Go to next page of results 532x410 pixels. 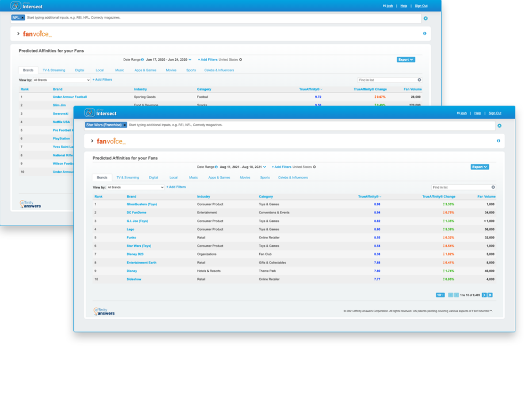(484, 295)
